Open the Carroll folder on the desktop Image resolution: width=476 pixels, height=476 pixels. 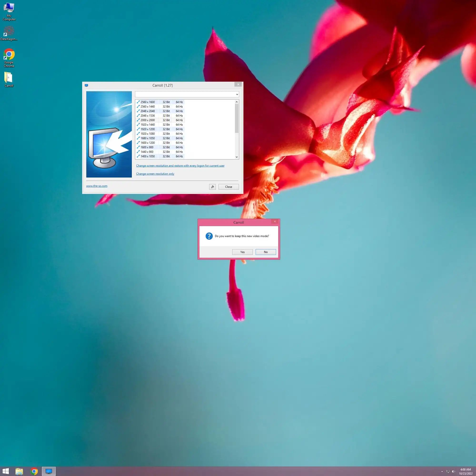tap(9, 79)
